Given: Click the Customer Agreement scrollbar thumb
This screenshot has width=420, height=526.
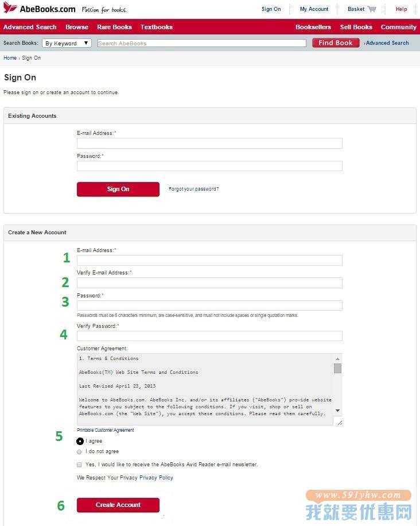Looking at the screenshot, I should tap(337, 368).
